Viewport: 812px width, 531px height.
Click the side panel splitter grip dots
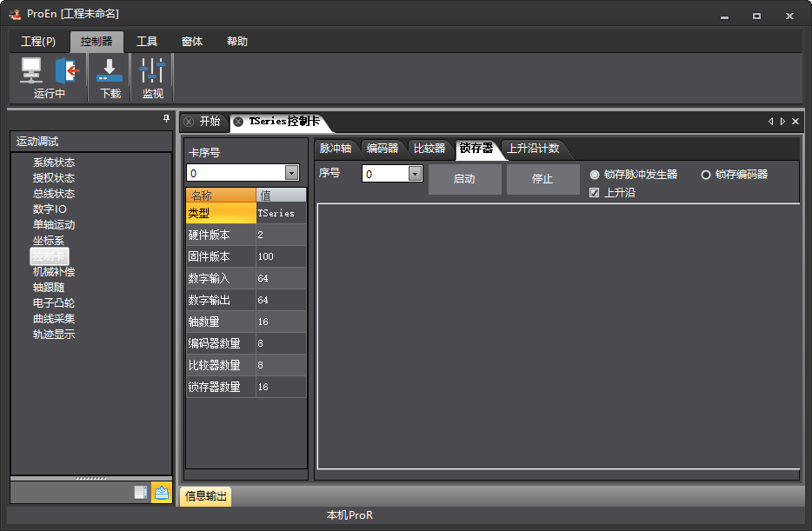coord(91,479)
